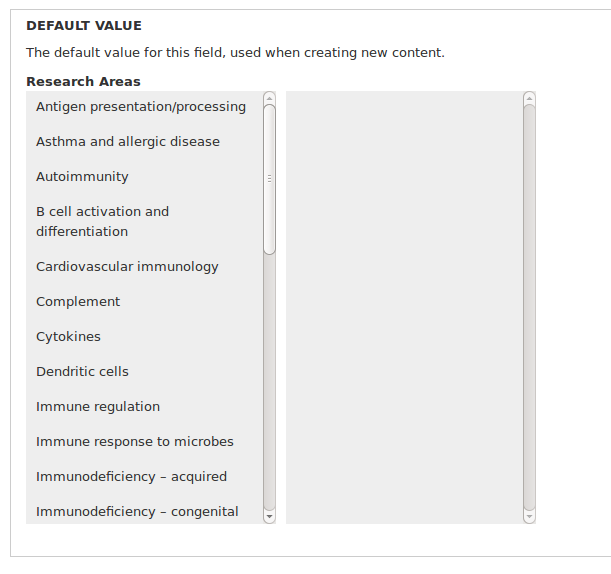Click the right list scroll-down arrow
Image resolution: width=611 pixels, height=574 pixels.
click(529, 517)
